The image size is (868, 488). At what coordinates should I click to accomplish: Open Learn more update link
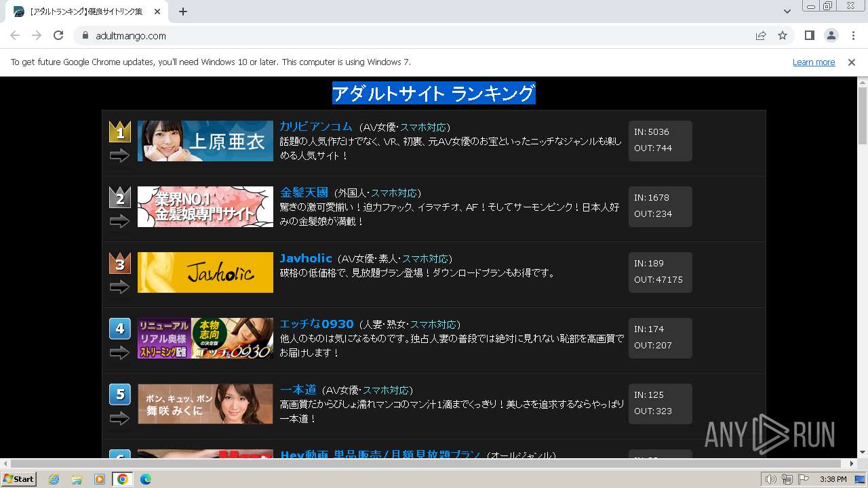pyautogui.click(x=814, y=62)
